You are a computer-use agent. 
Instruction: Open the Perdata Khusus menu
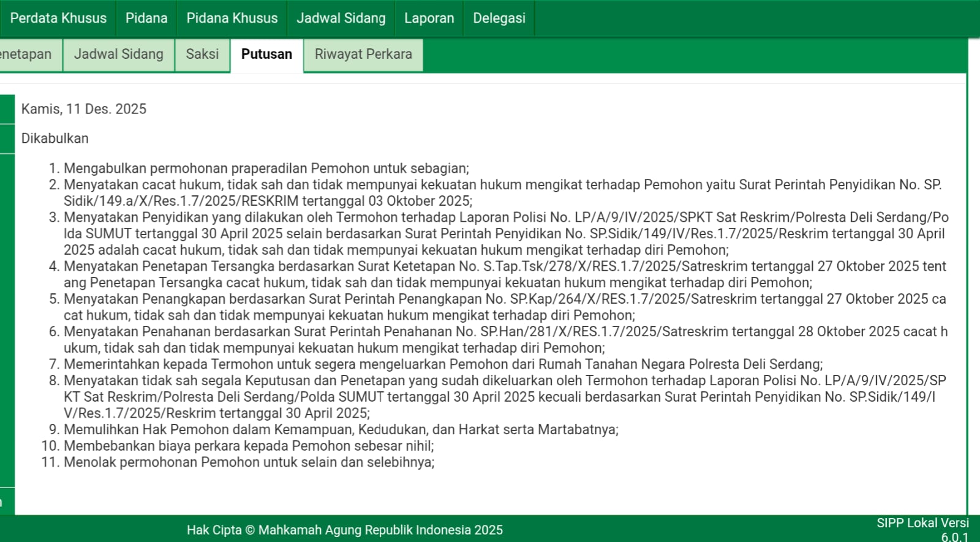pyautogui.click(x=58, y=18)
